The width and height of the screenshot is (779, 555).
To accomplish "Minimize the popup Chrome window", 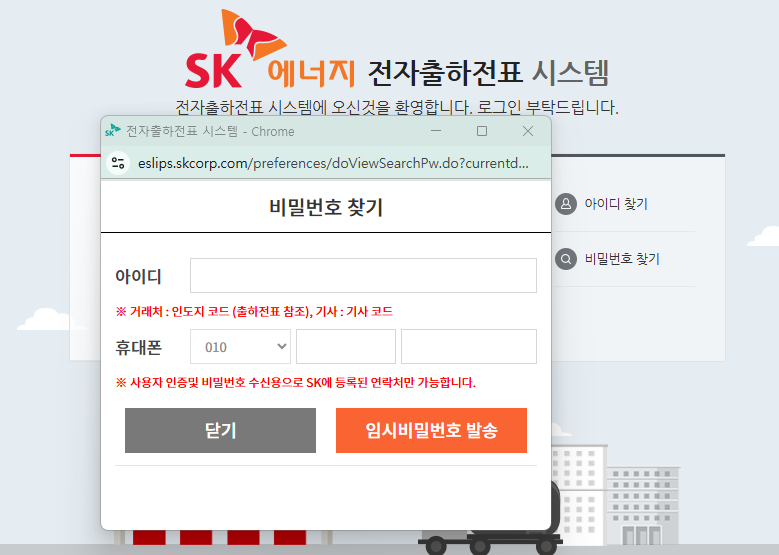I will (436, 131).
